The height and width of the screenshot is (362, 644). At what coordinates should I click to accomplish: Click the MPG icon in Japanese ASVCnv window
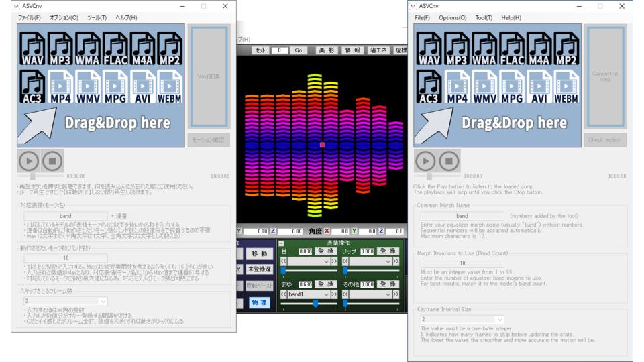(115, 86)
